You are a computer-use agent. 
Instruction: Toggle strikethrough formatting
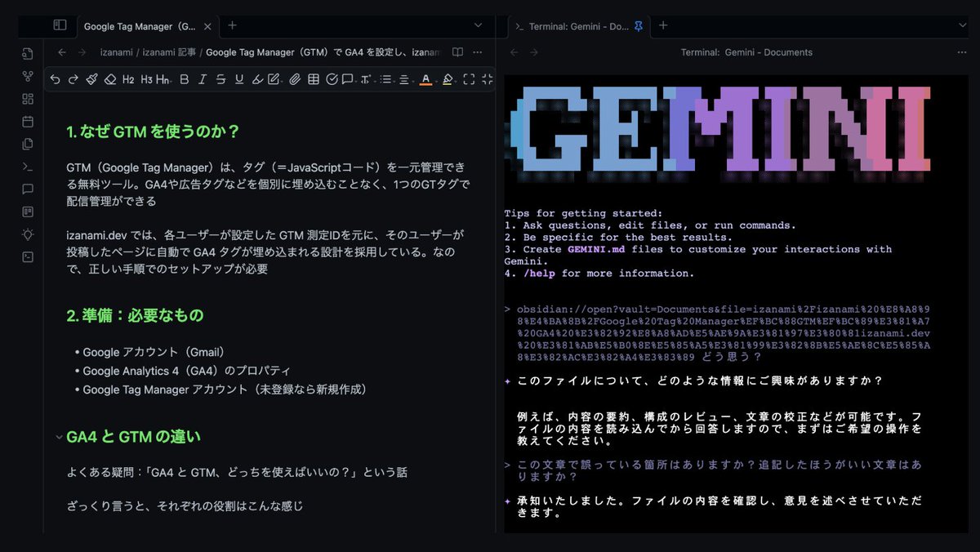click(x=220, y=79)
